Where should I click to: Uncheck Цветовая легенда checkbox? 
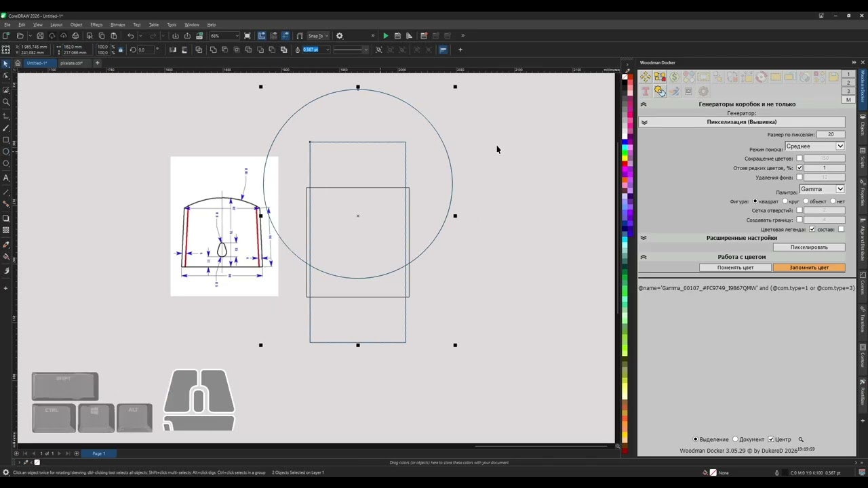click(812, 230)
